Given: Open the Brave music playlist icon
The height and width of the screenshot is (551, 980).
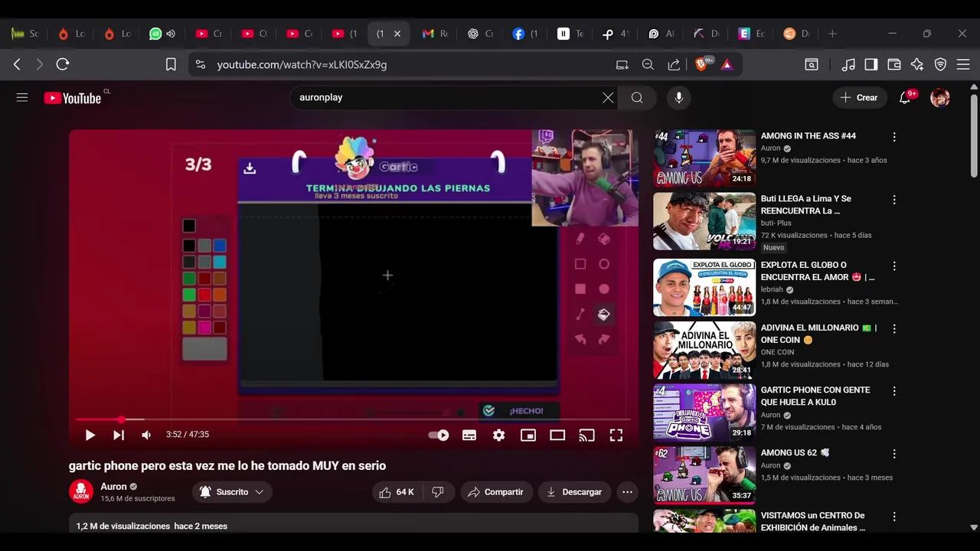Looking at the screenshot, I should coord(848,65).
